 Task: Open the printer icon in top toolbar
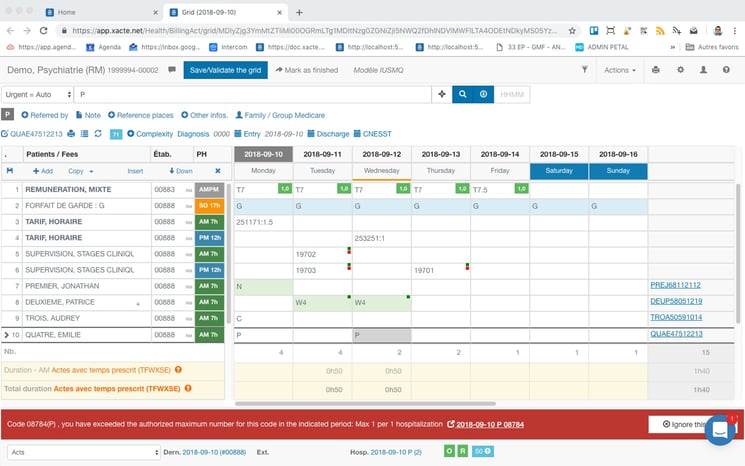pos(656,70)
